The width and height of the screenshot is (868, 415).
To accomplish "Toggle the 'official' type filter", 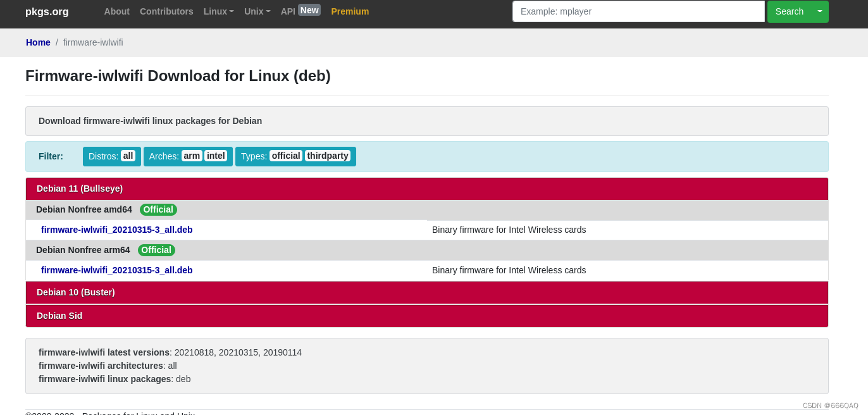I will 285,156.
